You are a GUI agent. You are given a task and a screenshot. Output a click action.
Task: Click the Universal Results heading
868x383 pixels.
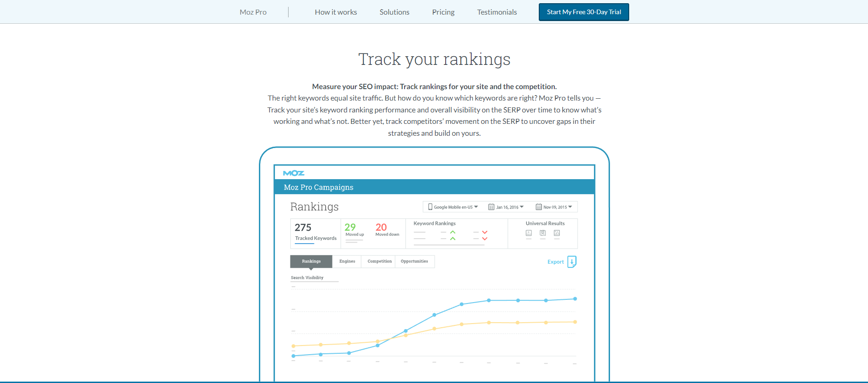545,223
